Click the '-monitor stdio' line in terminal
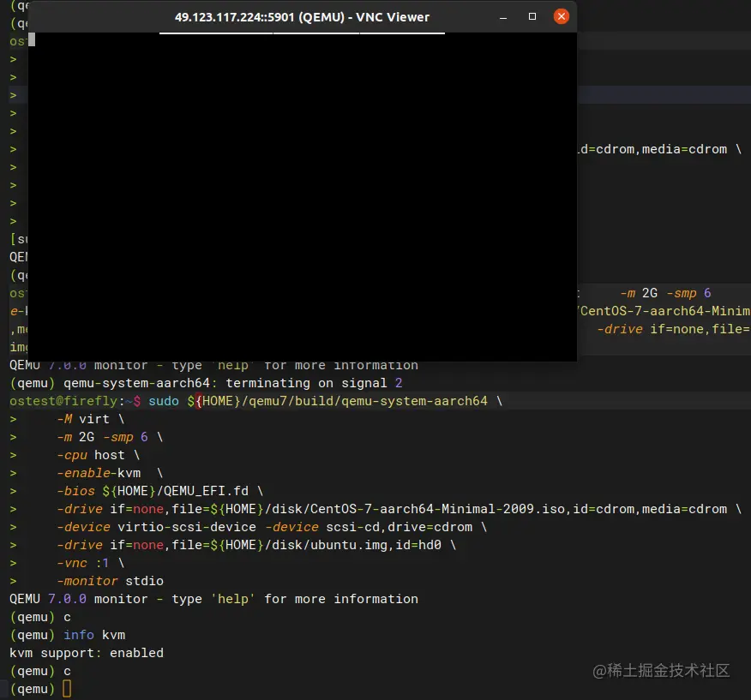Viewport: 751px width, 700px height. tap(110, 581)
